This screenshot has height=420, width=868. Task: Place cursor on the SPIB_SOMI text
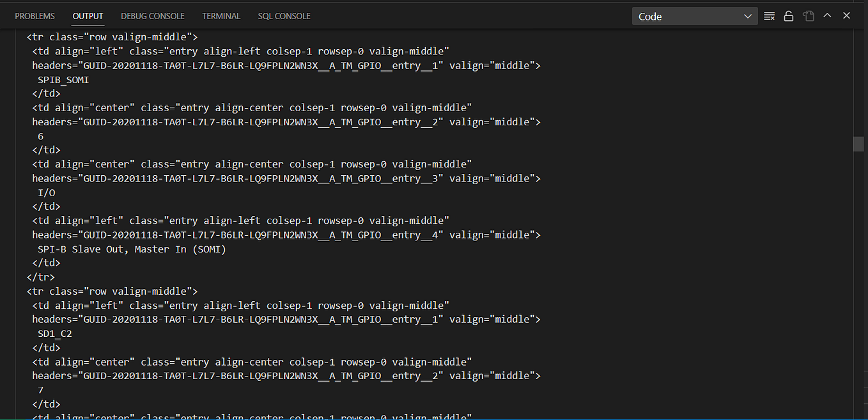[x=63, y=79]
